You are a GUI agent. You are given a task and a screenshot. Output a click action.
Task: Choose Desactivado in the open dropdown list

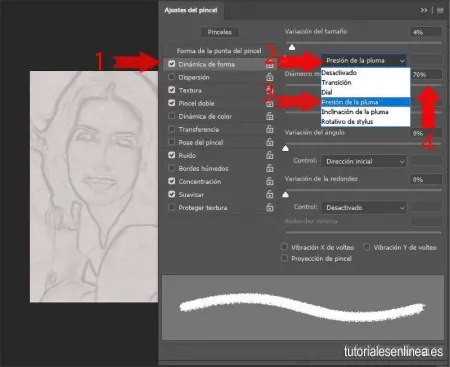(x=365, y=73)
